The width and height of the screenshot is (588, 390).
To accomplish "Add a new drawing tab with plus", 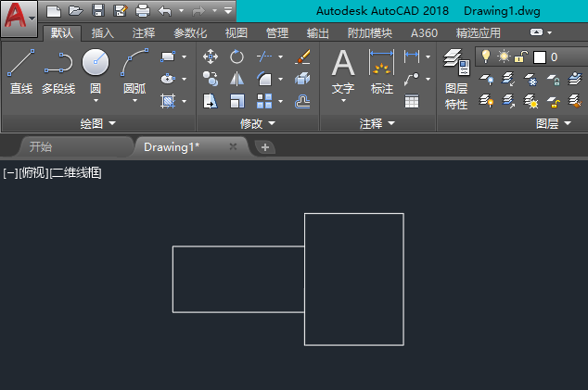I will (265, 147).
